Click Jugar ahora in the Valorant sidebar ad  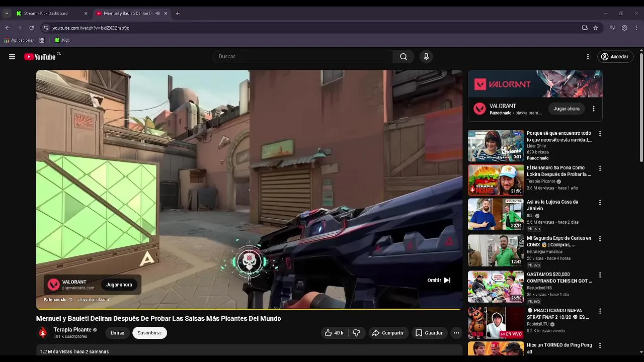567,109
